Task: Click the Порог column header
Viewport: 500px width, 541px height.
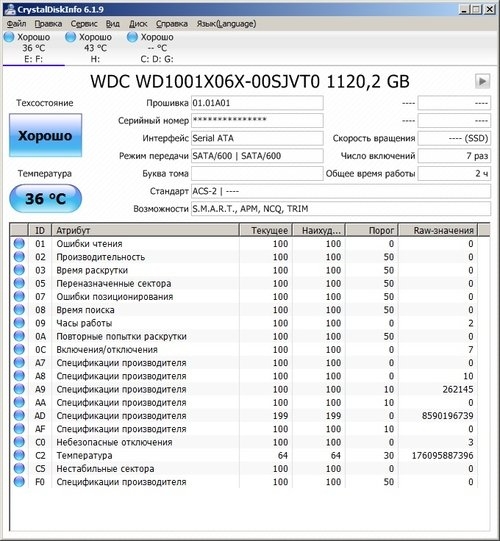Action: (372, 230)
